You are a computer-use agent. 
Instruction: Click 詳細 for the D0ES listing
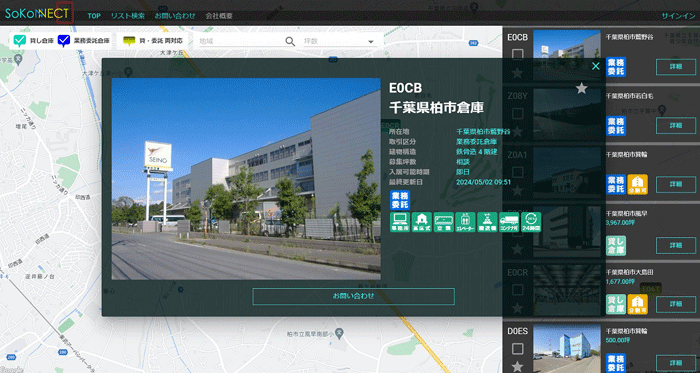coord(676,363)
